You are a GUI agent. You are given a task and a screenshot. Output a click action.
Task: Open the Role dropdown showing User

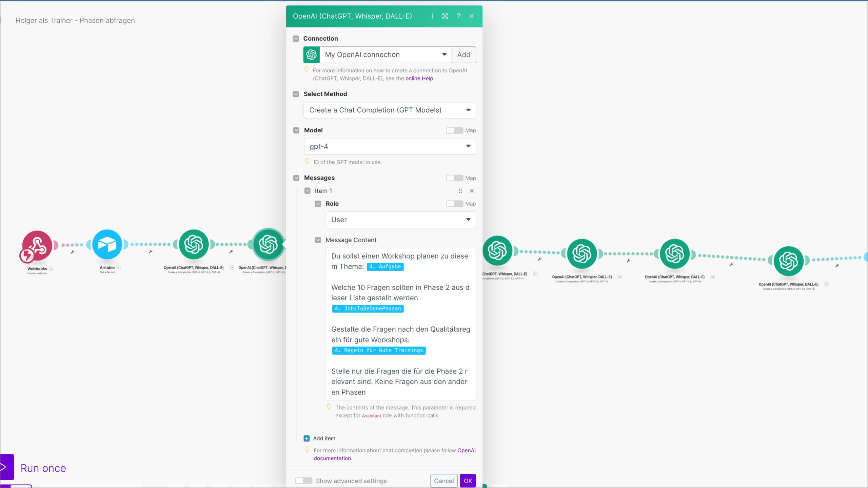(400, 220)
